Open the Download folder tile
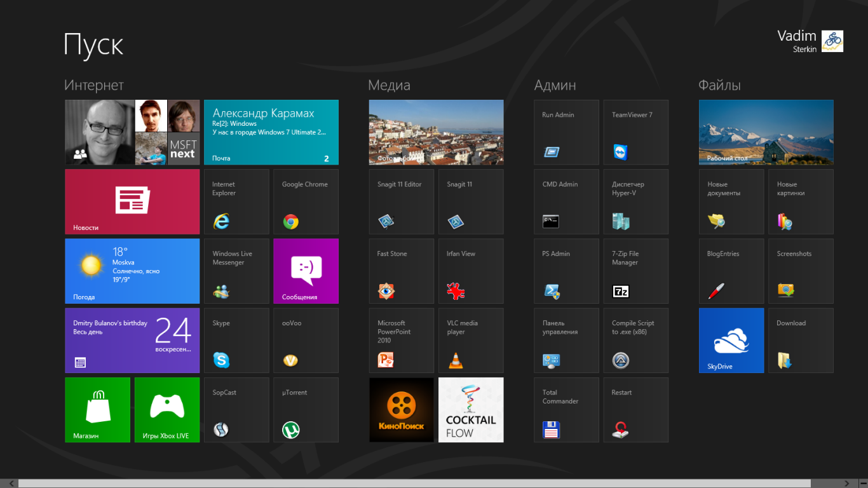Viewport: 868px width, 488px height. [801, 340]
